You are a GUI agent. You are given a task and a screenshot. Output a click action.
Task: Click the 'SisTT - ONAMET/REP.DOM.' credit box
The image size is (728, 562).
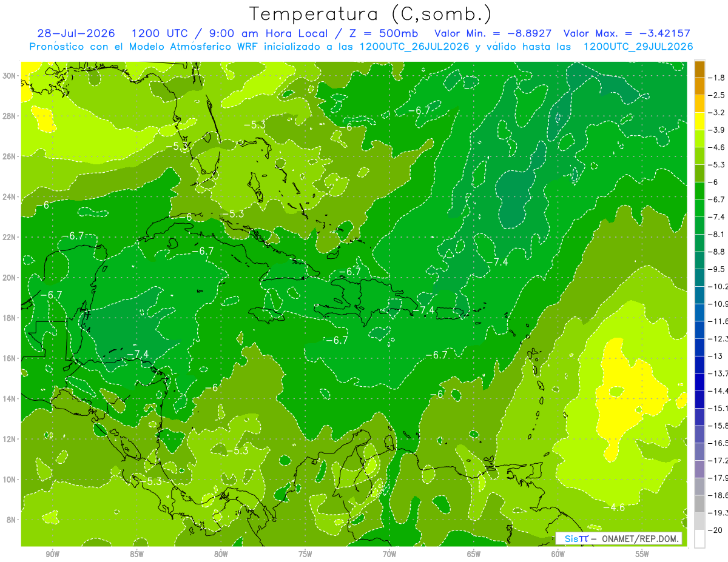click(619, 538)
